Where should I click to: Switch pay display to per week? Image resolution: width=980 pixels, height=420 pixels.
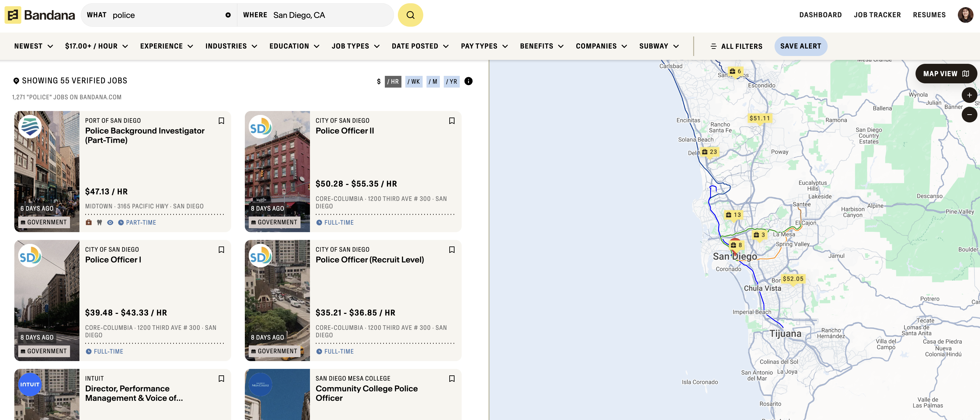(x=413, y=81)
